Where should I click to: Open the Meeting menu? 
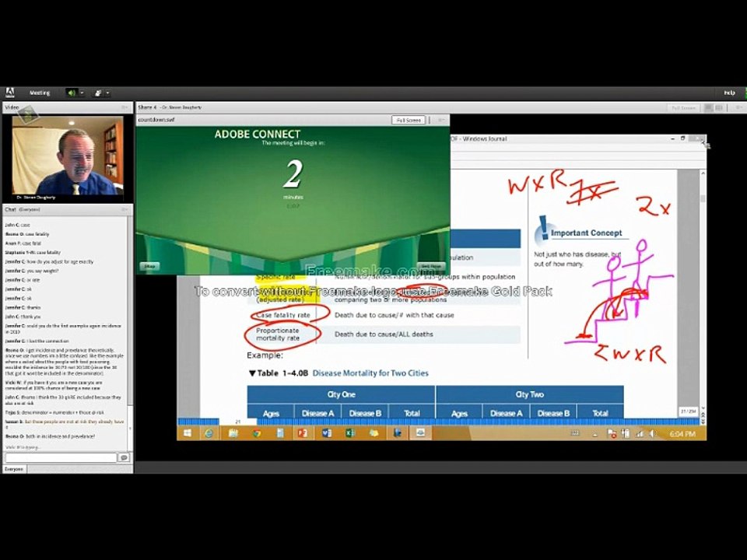[x=40, y=93]
